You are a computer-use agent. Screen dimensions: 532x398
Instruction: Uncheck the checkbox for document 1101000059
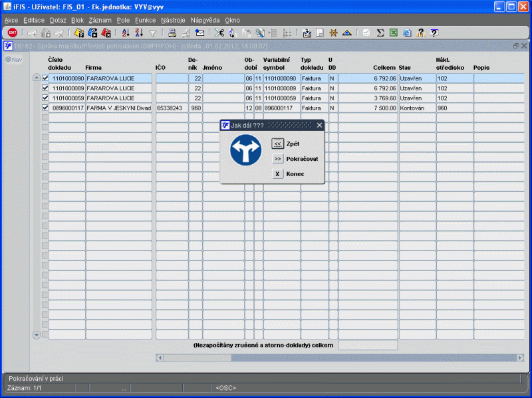(x=45, y=98)
